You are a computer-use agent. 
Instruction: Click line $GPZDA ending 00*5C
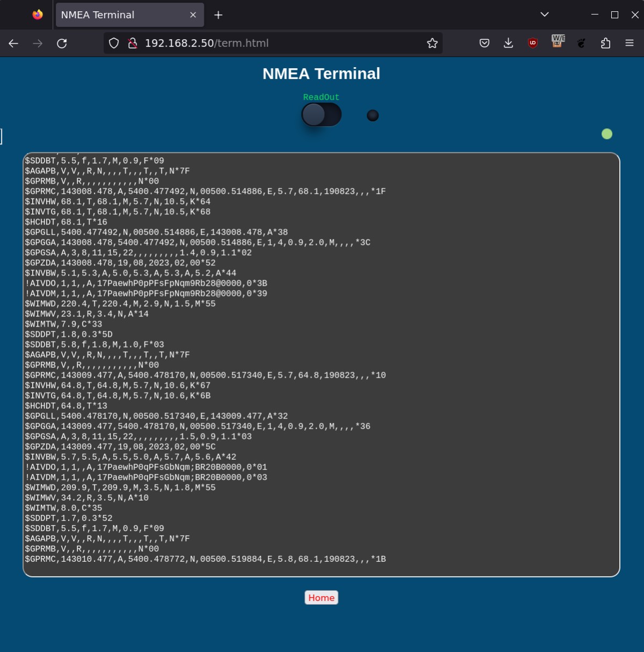click(x=120, y=447)
